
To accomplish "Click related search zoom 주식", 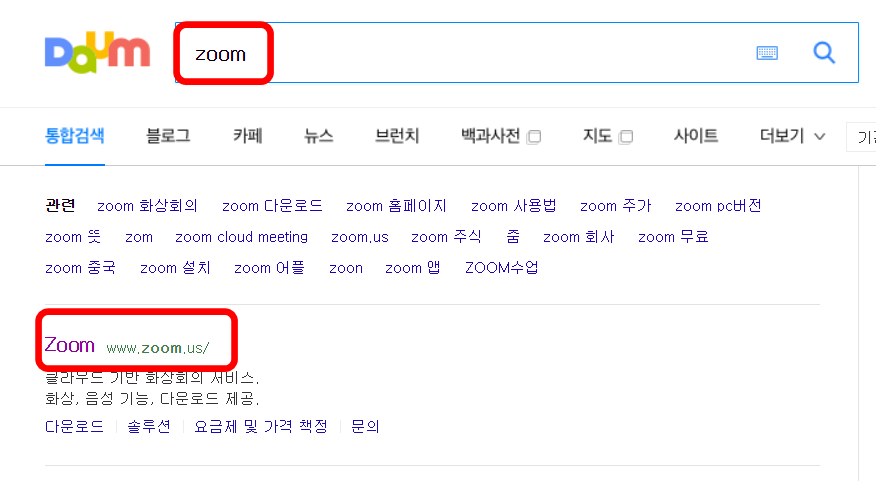I will tap(446, 237).
